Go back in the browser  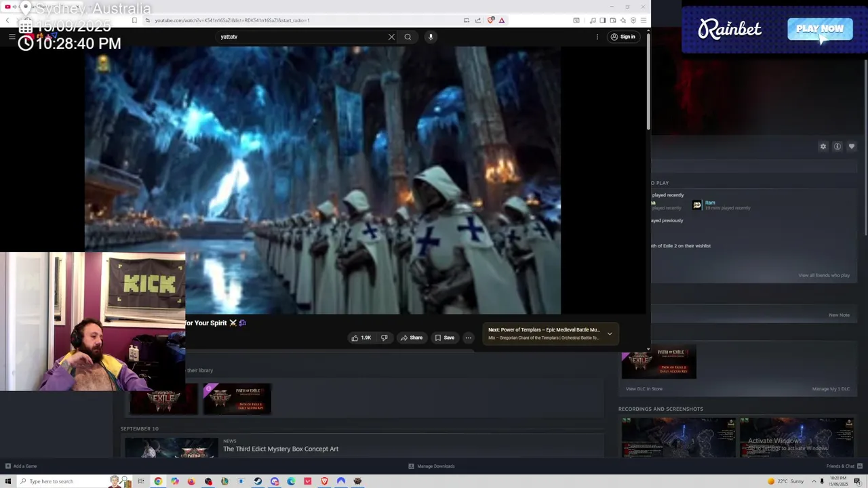point(7,20)
